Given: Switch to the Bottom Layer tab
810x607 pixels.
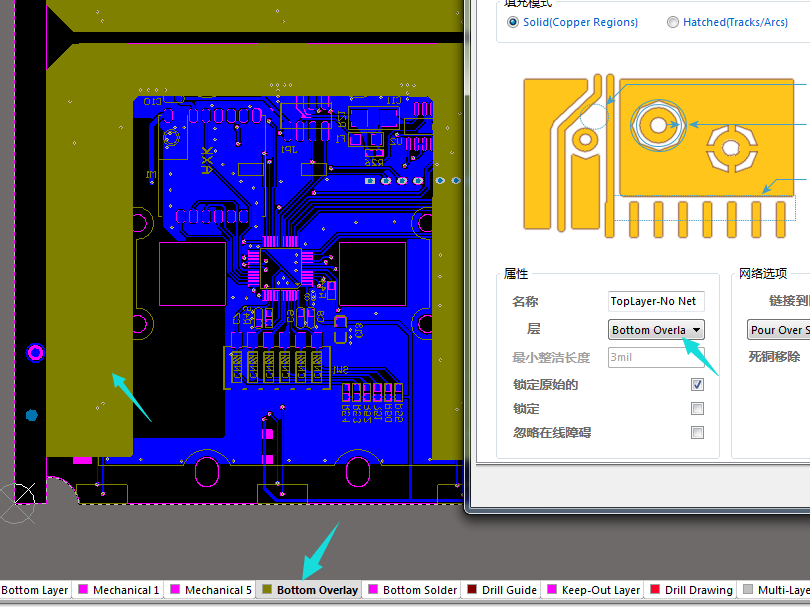Looking at the screenshot, I should [34, 590].
